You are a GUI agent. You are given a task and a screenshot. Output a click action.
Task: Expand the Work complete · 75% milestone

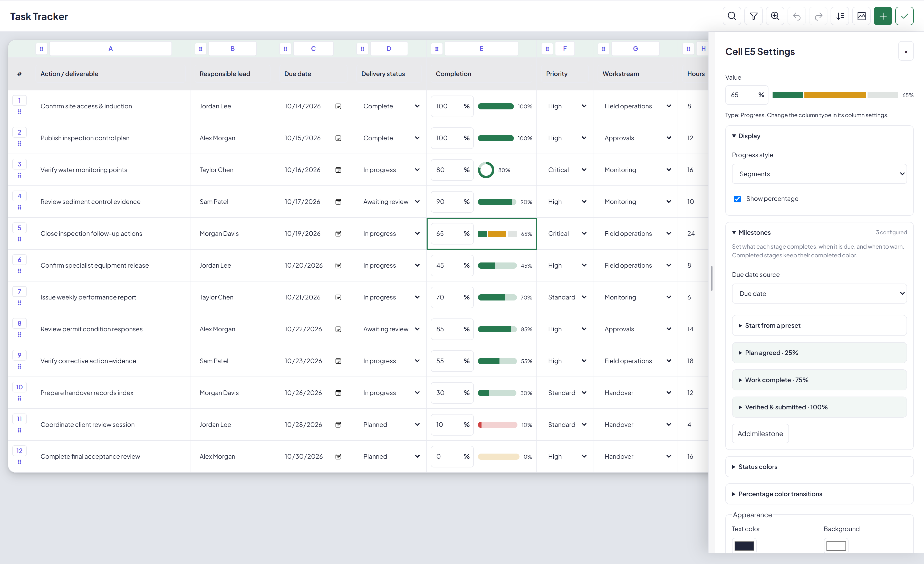coord(819,380)
